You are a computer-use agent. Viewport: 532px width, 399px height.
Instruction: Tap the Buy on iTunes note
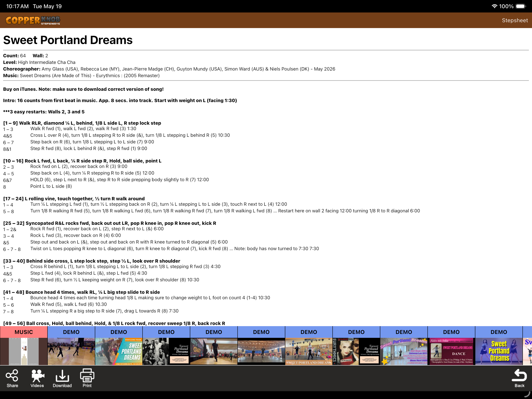click(83, 89)
